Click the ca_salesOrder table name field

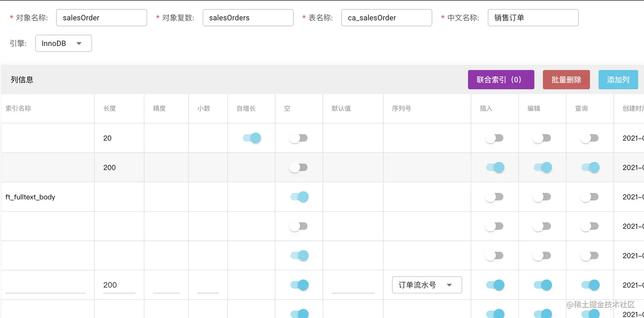click(x=386, y=17)
